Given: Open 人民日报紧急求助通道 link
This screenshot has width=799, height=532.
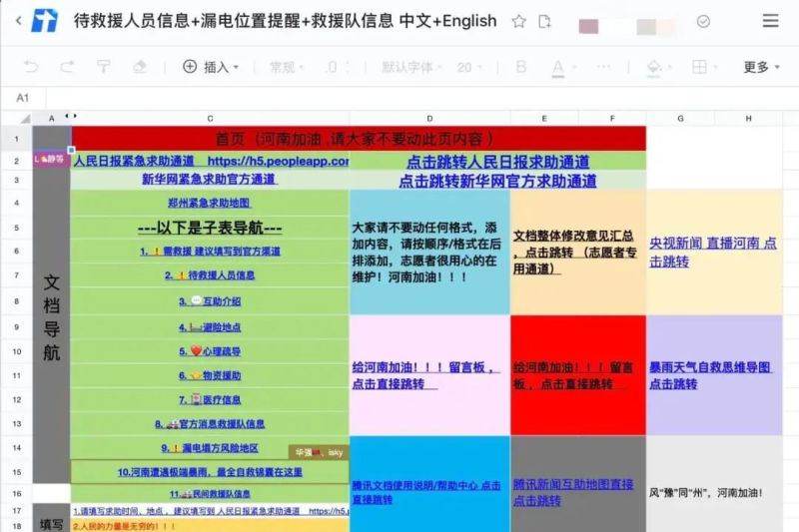Looking at the screenshot, I should coord(212,161).
